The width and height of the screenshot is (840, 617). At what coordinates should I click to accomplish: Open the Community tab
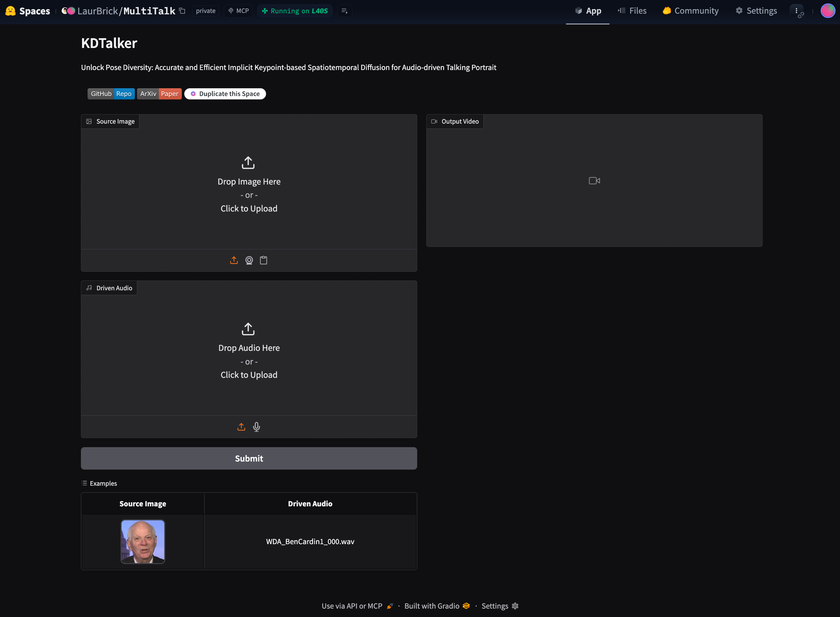[x=690, y=11]
